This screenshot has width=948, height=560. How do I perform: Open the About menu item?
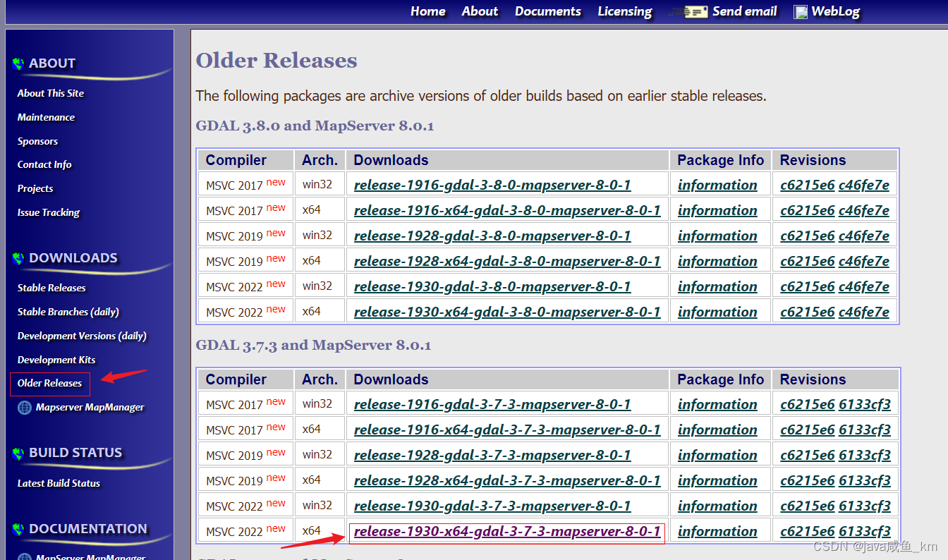480,11
